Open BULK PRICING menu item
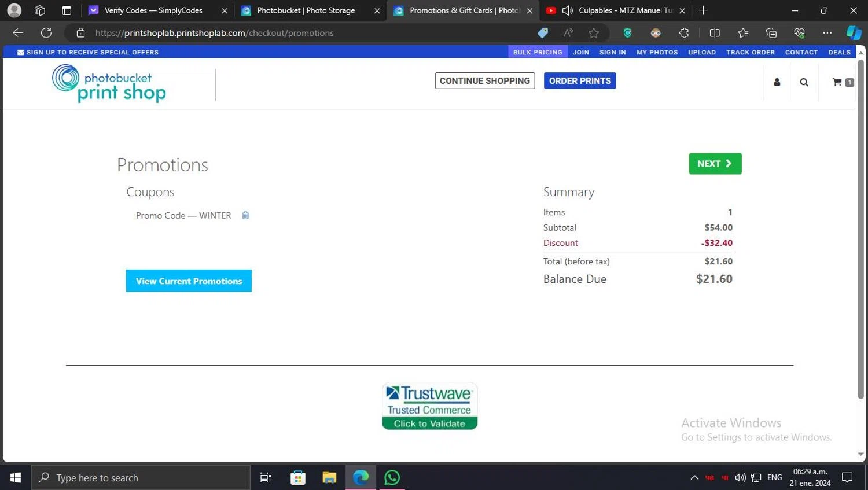The height and width of the screenshot is (490, 868). (538, 52)
